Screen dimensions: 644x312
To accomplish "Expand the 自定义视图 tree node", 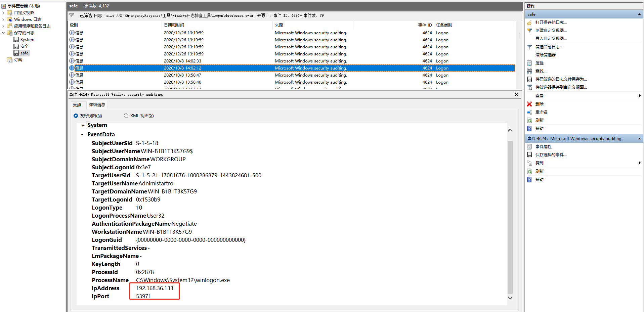I will (3, 13).
